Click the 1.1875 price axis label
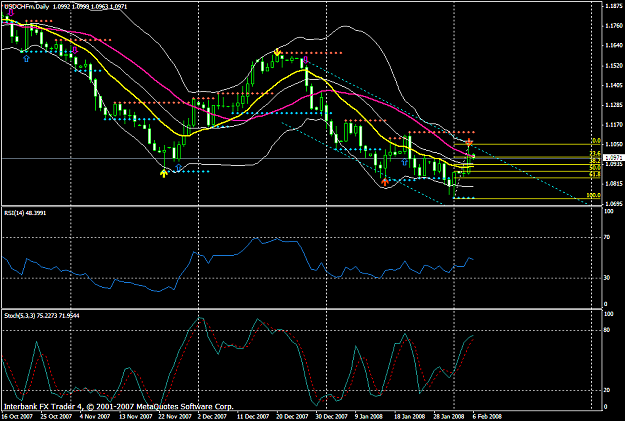This screenshot has width=625, height=421. click(614, 6)
